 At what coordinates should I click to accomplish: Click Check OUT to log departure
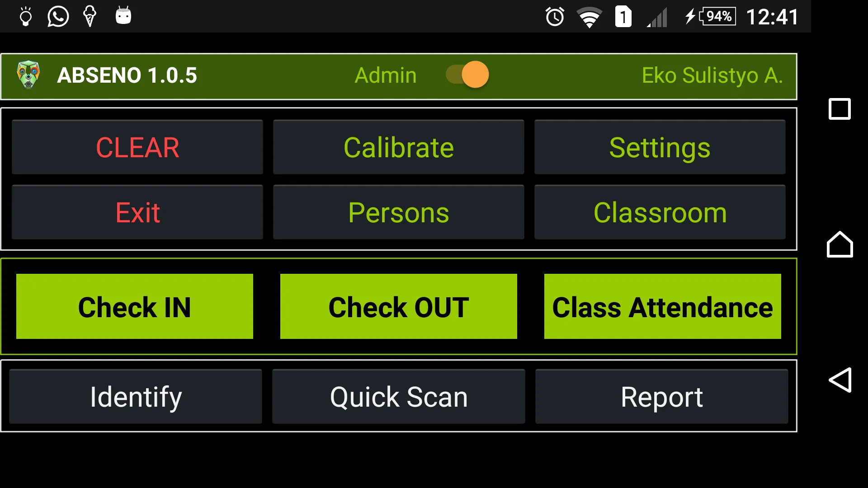398,306
